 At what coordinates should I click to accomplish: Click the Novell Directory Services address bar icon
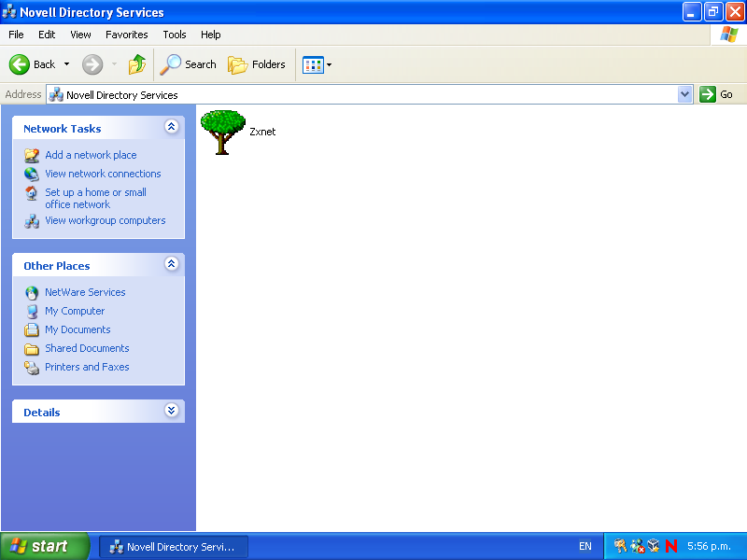[x=56, y=95]
